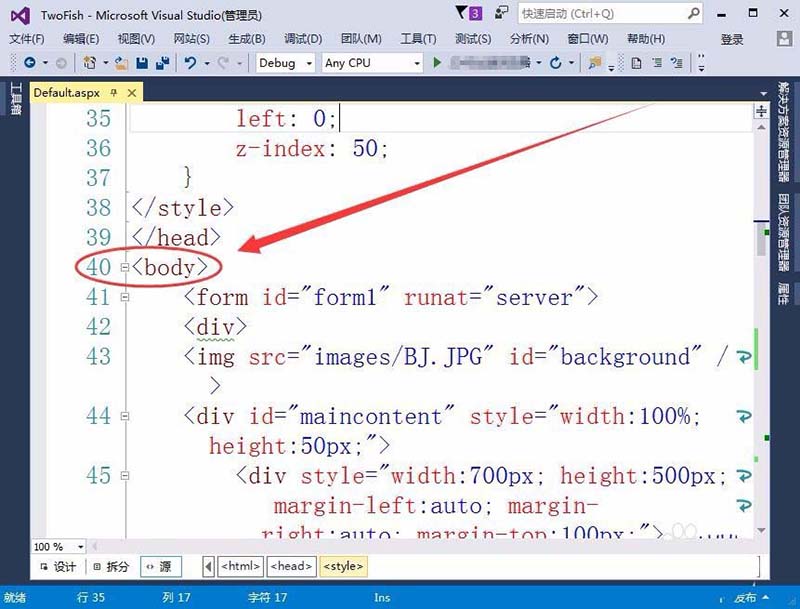Open the 窗口(W) menu
This screenshot has height=609, width=800.
[588, 39]
